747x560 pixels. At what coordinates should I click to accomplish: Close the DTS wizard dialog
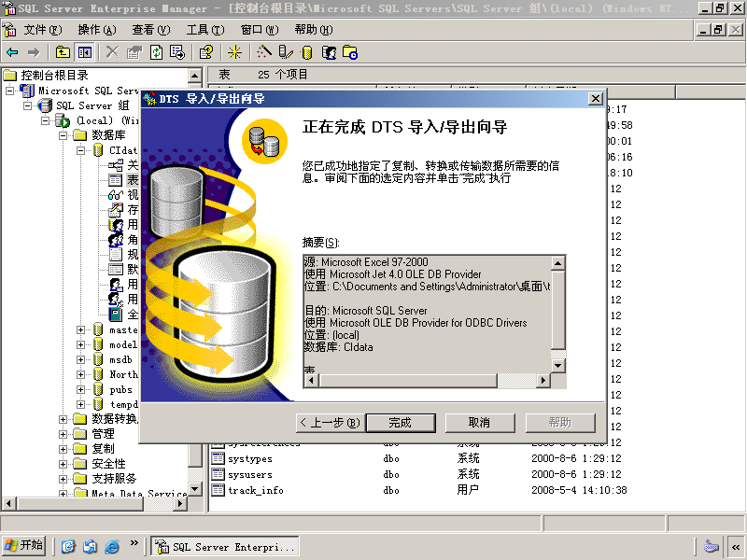596,99
